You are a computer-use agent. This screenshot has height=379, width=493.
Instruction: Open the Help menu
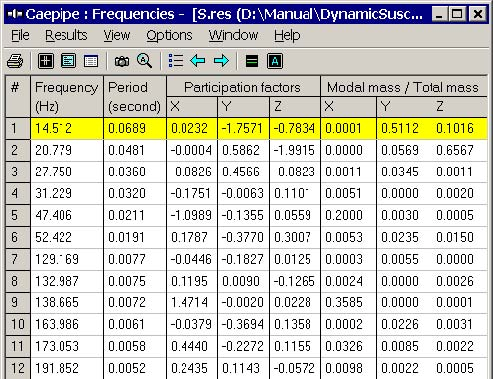(287, 35)
